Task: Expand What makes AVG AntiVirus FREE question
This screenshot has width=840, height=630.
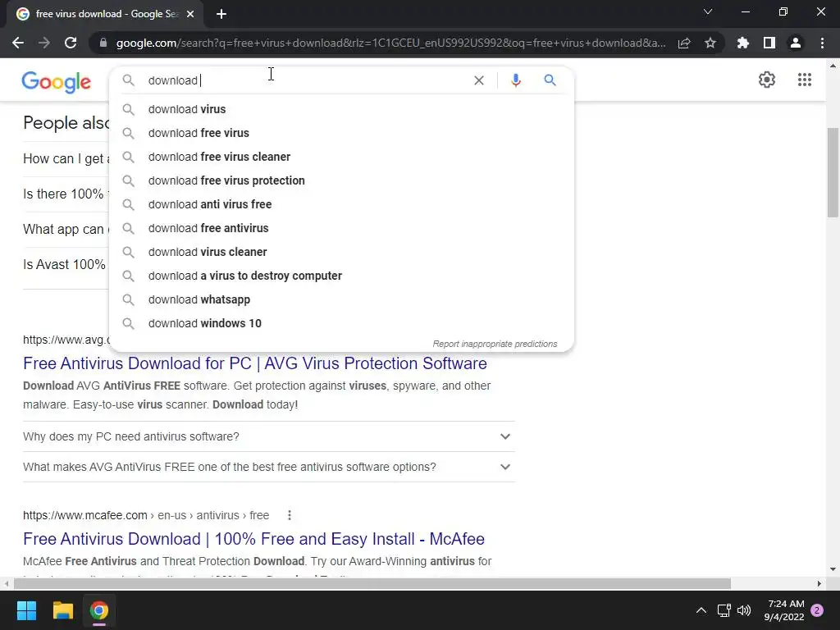Action: 269,467
